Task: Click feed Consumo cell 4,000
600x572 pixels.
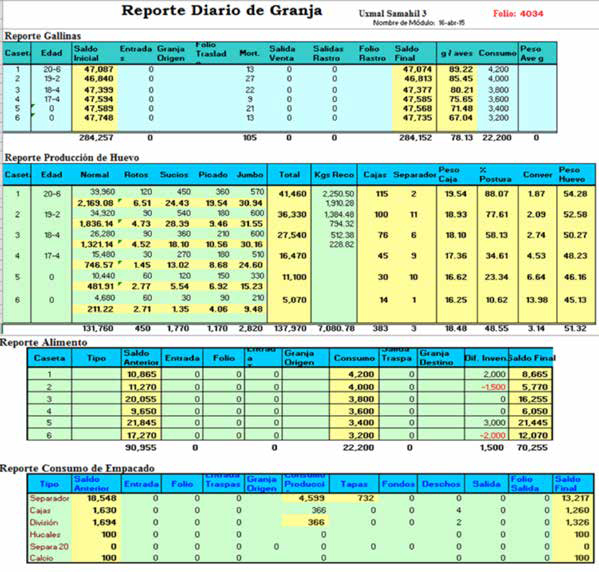Action: pos(361,387)
